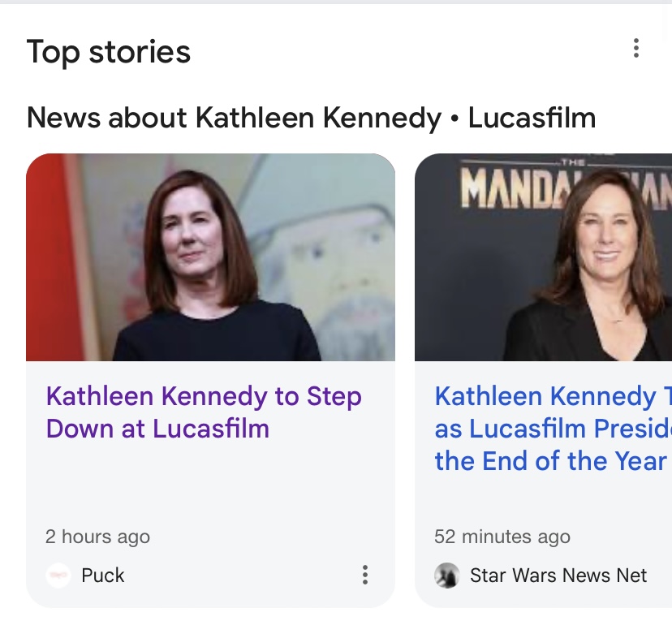Image resolution: width=672 pixels, height=621 pixels.
Task: Click "Kathleen Kennedy" topic in the subheading
Action: [x=318, y=118]
